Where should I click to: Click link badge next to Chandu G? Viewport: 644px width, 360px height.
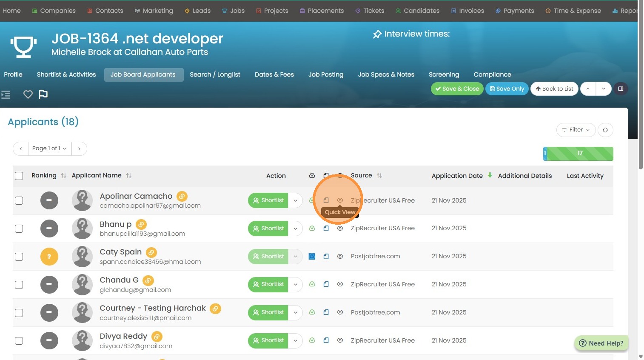click(x=148, y=280)
